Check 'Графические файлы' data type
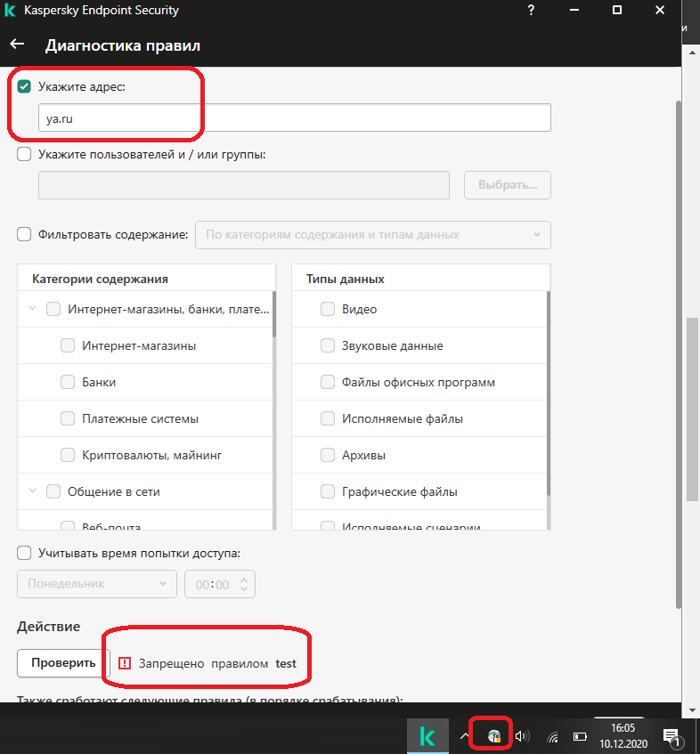The width and height of the screenshot is (700, 754). pos(328,491)
